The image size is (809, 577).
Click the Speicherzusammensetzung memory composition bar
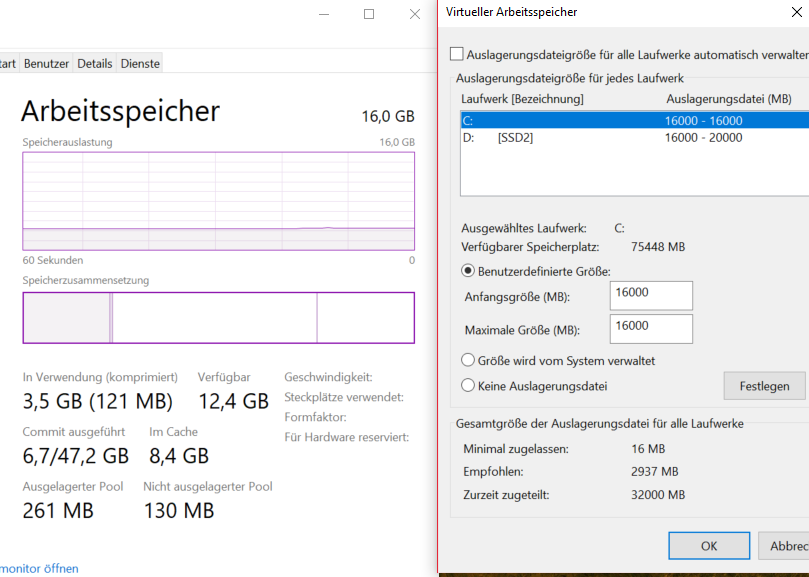(x=218, y=318)
